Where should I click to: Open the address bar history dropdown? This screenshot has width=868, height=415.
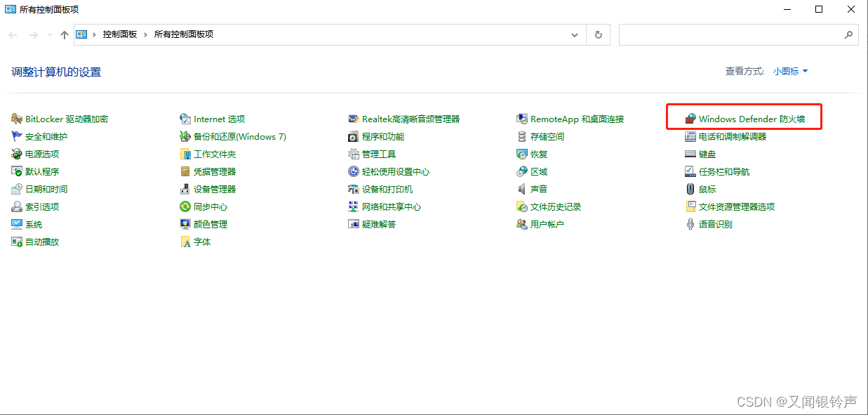click(x=575, y=34)
